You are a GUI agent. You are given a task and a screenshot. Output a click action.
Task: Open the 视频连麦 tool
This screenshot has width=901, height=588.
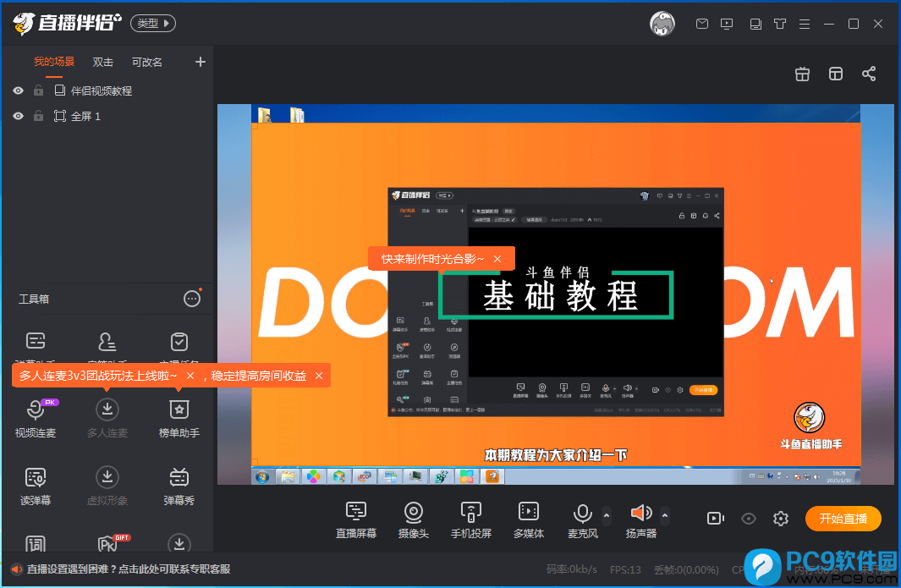36,419
